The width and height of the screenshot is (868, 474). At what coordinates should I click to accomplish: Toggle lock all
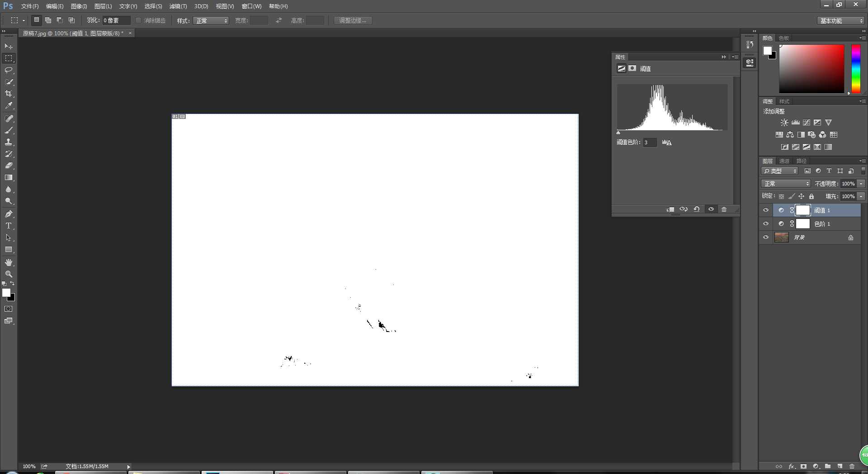click(811, 196)
